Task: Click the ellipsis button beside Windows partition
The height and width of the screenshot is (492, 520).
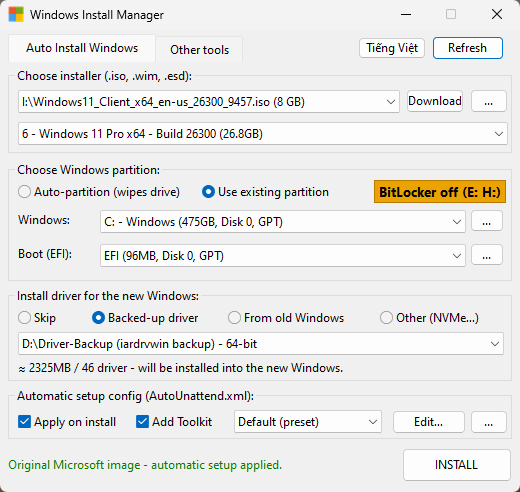Action: [487, 221]
